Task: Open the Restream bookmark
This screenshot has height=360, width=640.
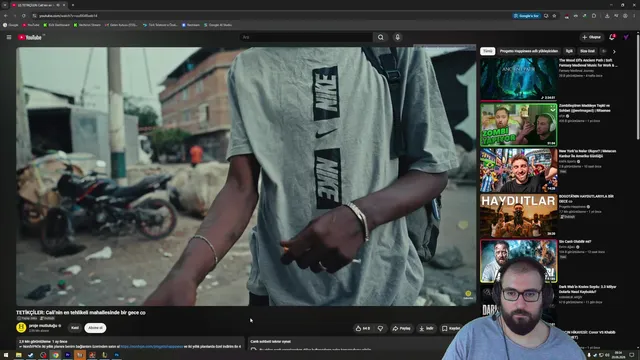Action: (x=191, y=25)
